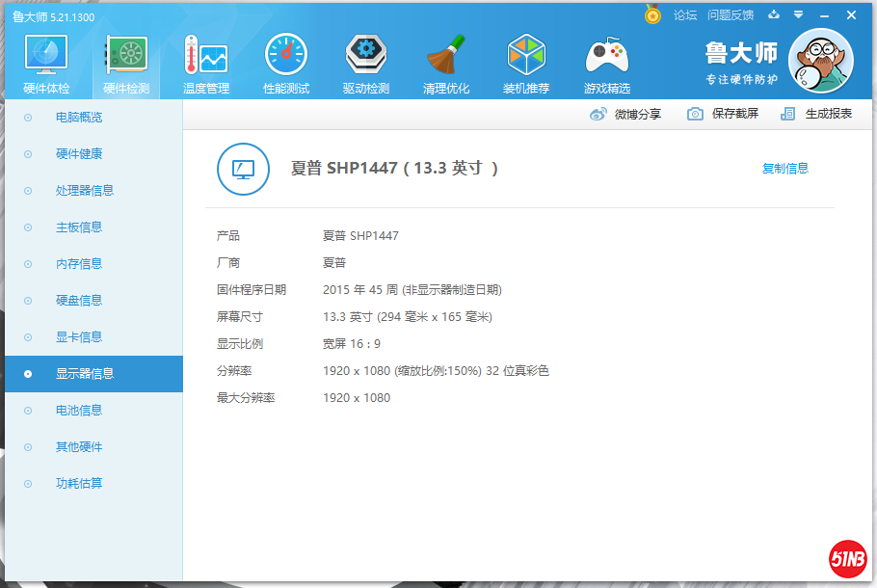
Task: Click the gold medal icon in title bar
Action: click(x=653, y=15)
